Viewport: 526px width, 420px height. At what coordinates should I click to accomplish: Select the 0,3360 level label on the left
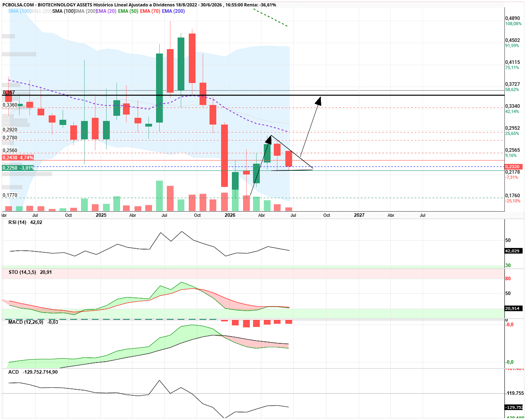tap(10, 105)
